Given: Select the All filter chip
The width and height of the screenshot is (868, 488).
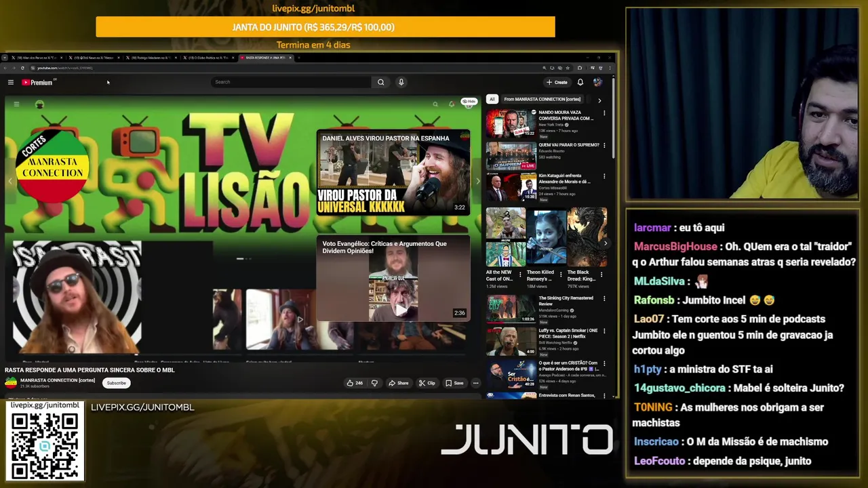Looking at the screenshot, I should coord(492,99).
